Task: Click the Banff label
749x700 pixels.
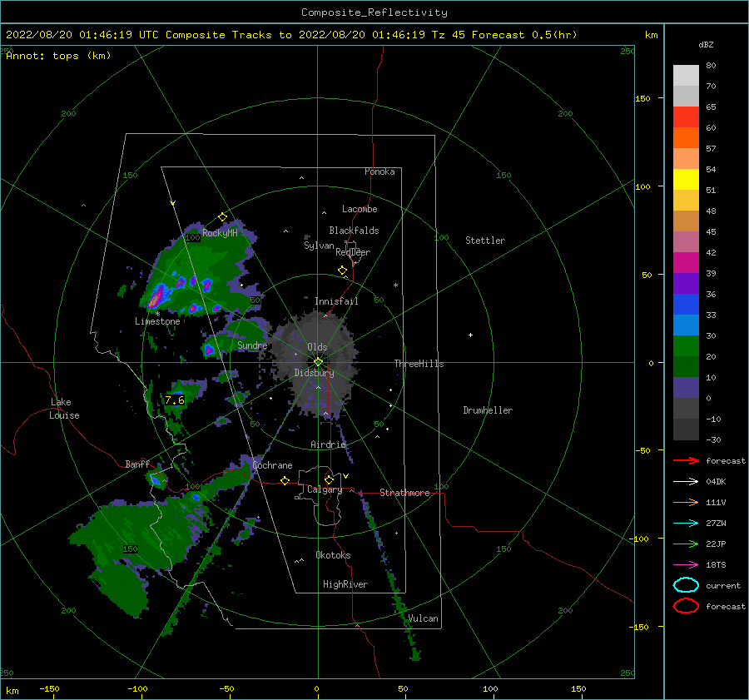Action: click(x=137, y=464)
